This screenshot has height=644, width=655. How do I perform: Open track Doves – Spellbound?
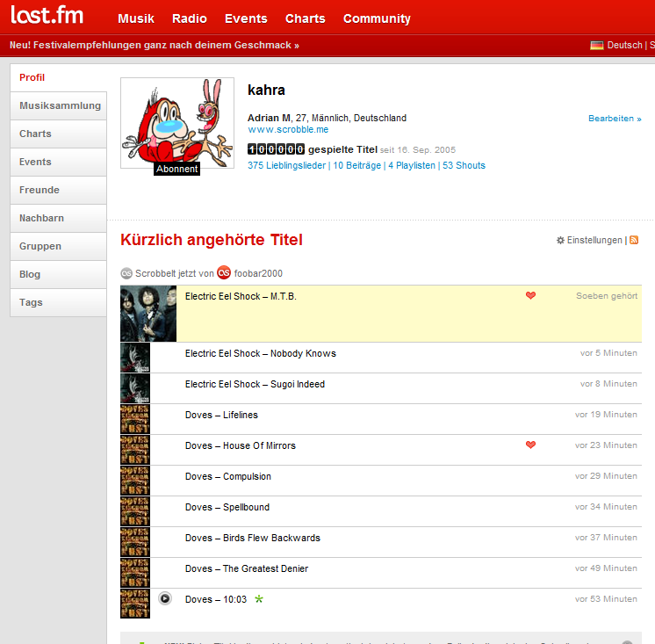tap(227, 507)
